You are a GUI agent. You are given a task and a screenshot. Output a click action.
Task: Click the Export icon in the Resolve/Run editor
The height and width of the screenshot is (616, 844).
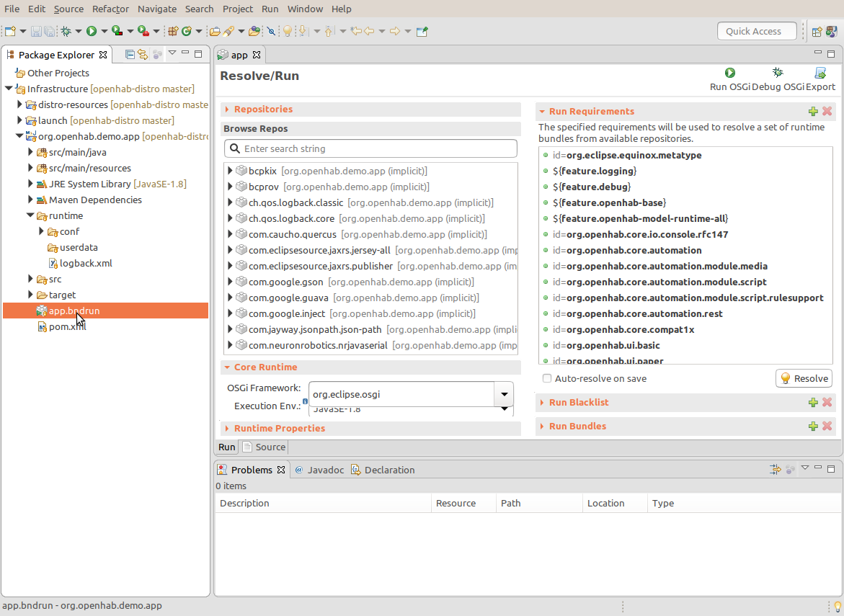click(820, 73)
